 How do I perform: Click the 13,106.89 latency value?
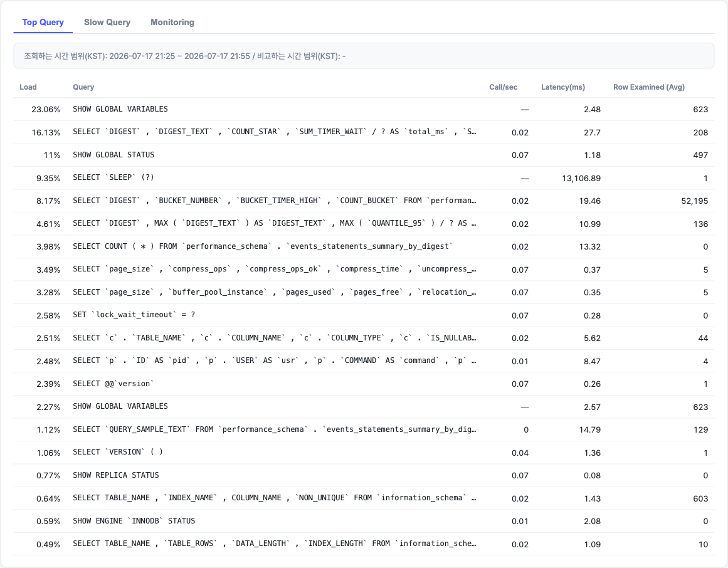(x=581, y=178)
